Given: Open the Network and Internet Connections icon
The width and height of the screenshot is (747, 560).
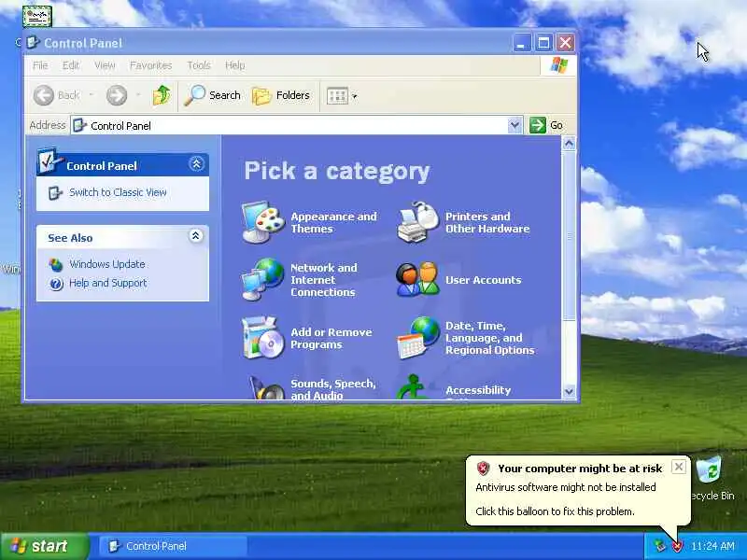Looking at the screenshot, I should point(263,279).
